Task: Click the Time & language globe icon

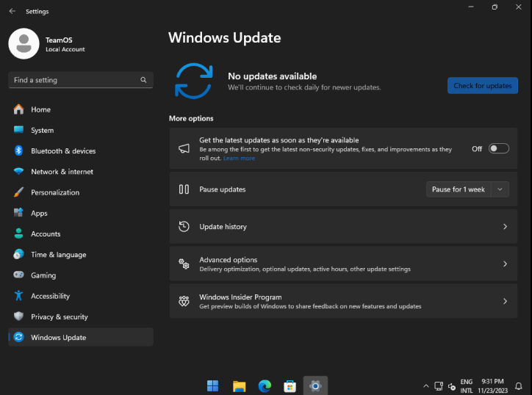Action: (x=18, y=254)
